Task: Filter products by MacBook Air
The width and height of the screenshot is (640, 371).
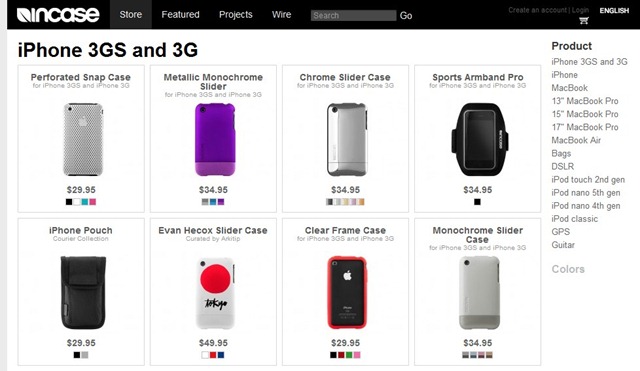Action: pyautogui.click(x=576, y=140)
